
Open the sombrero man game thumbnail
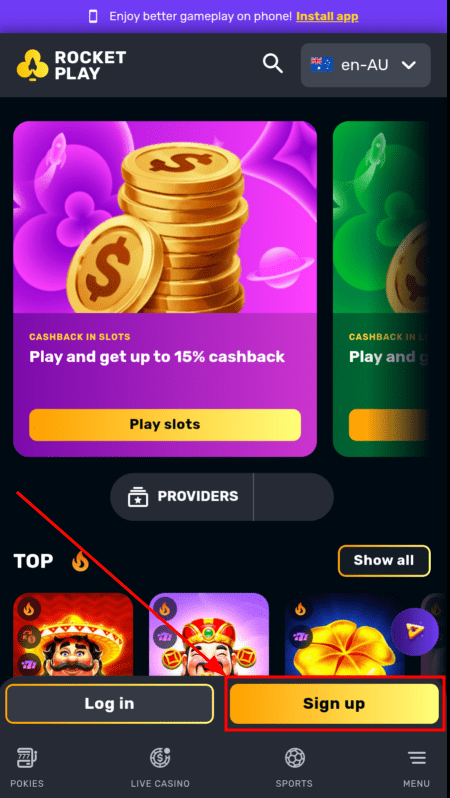pyautogui.click(x=73, y=635)
